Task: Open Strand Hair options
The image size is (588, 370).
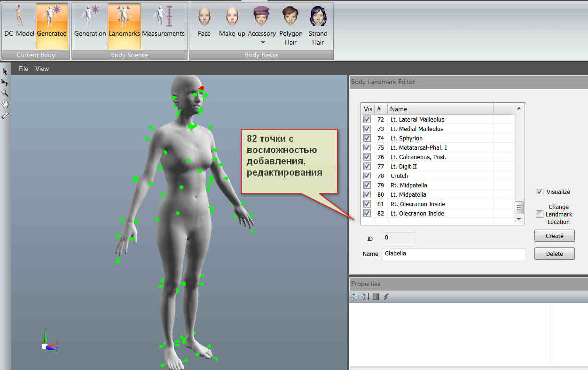Action: (x=318, y=26)
